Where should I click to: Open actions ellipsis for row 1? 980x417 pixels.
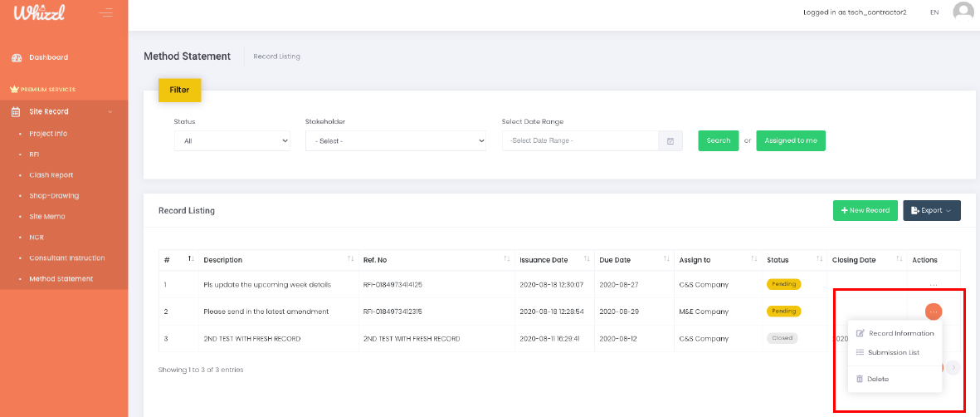[x=934, y=285]
